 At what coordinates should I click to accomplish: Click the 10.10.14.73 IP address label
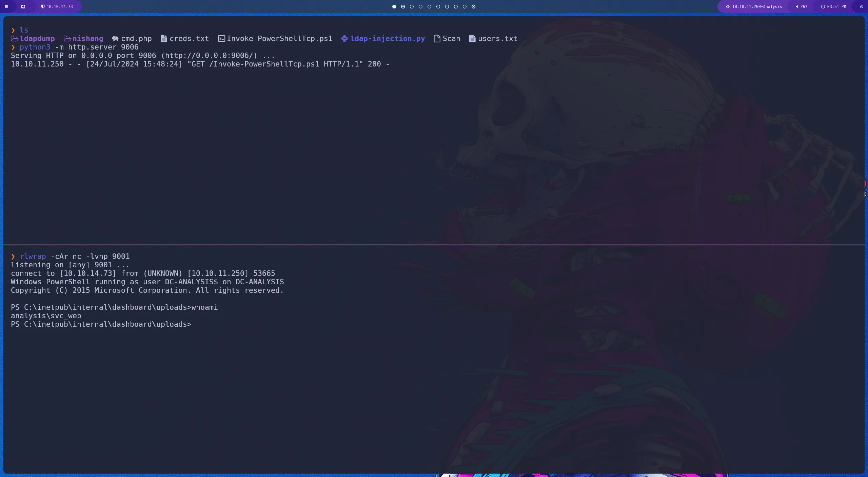coord(60,6)
